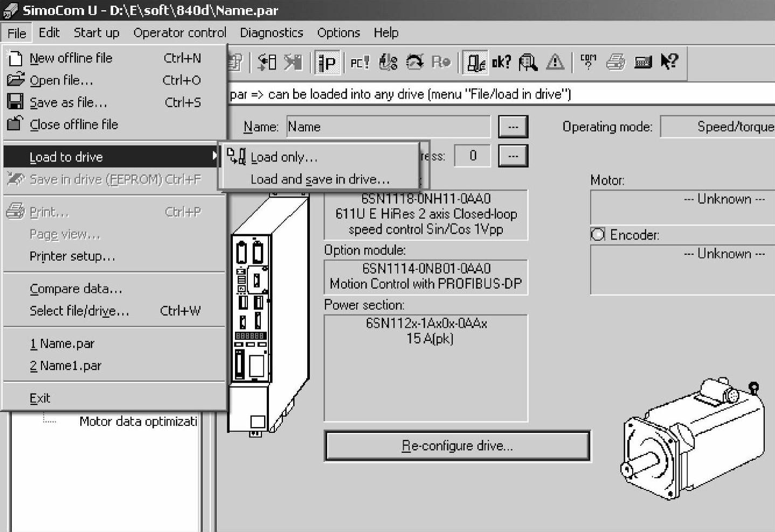Click the Save as file floppy icon
Screen dimensions: 775x532
15,102
